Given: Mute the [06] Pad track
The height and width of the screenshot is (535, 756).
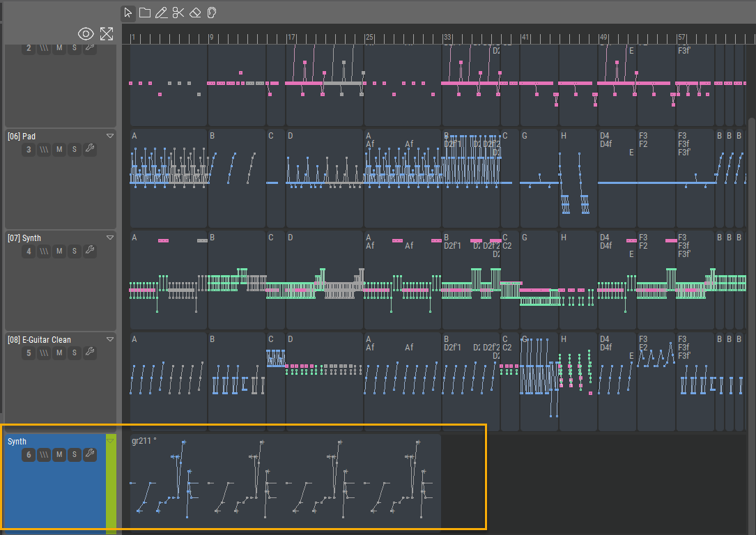Looking at the screenshot, I should point(59,149).
